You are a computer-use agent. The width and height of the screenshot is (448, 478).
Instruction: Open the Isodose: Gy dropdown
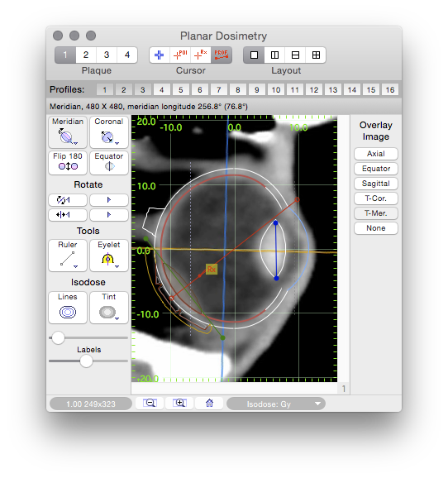pyautogui.click(x=276, y=404)
